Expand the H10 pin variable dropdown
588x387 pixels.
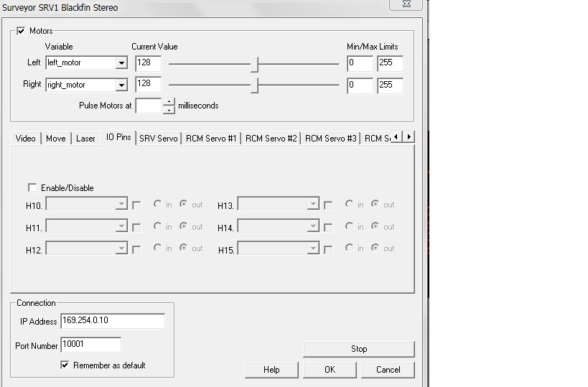tap(121, 205)
